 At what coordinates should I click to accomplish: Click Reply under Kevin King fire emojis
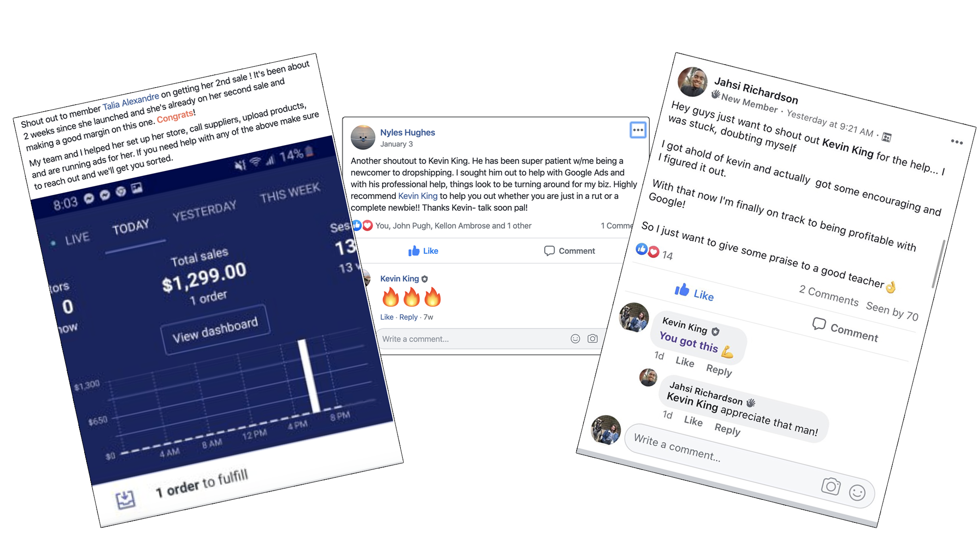click(408, 317)
